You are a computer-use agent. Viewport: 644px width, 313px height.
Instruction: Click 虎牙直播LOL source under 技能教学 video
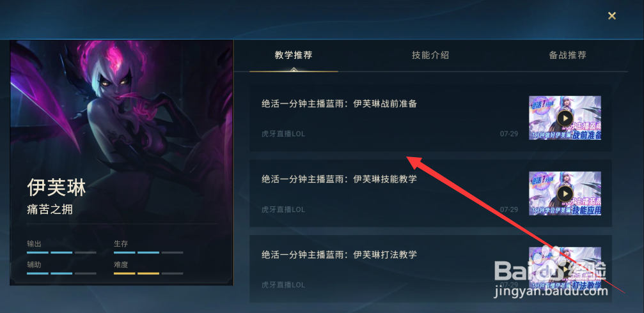(283, 210)
